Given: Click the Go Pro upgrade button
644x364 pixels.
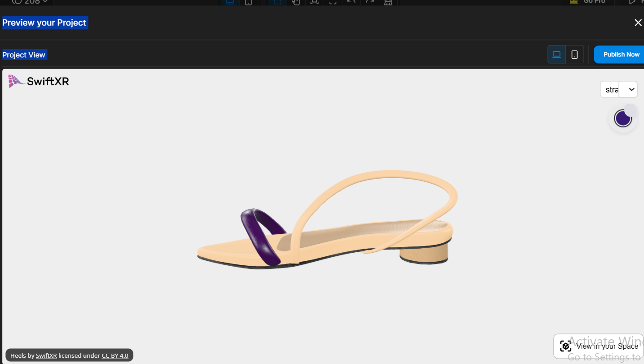Looking at the screenshot, I should (x=593, y=2).
